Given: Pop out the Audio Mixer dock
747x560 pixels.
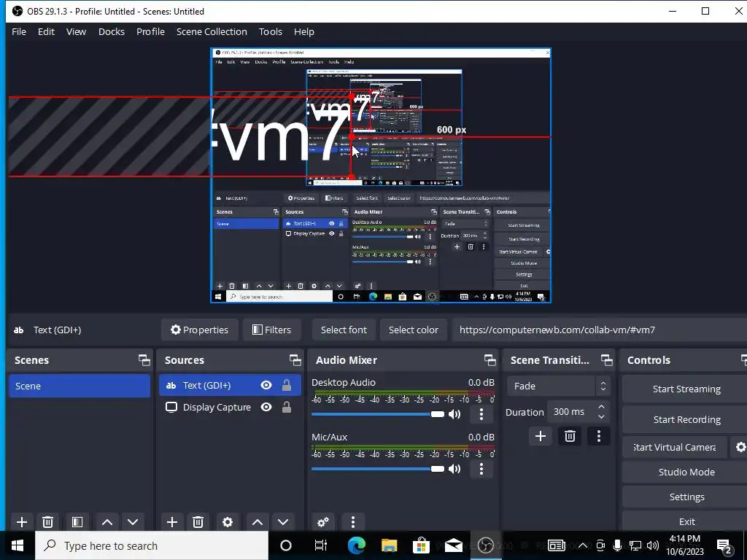Looking at the screenshot, I should click(x=489, y=360).
